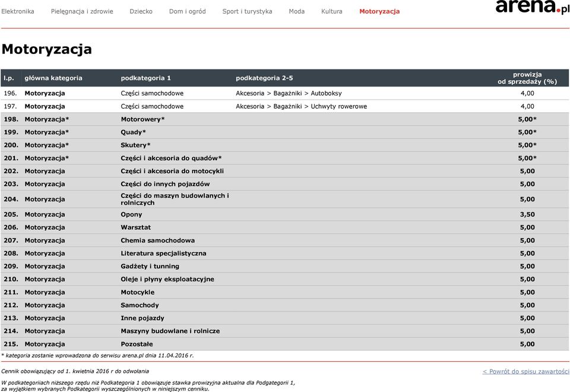Click the 4,00 commission in row 196
The image size is (570, 392).
click(x=527, y=93)
